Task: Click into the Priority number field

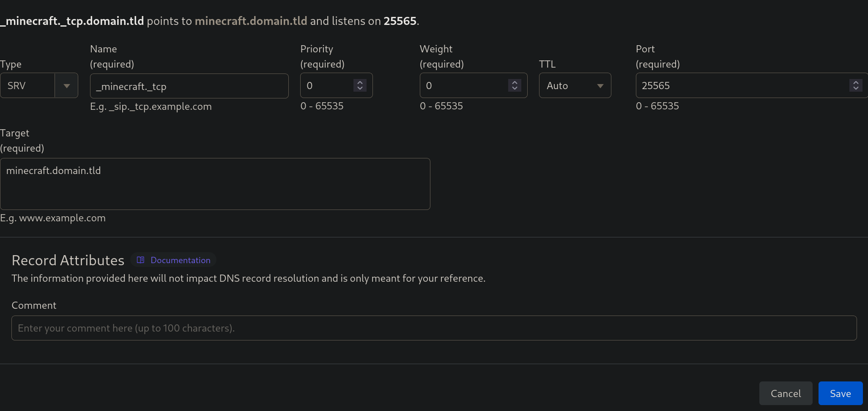Action: (x=336, y=85)
